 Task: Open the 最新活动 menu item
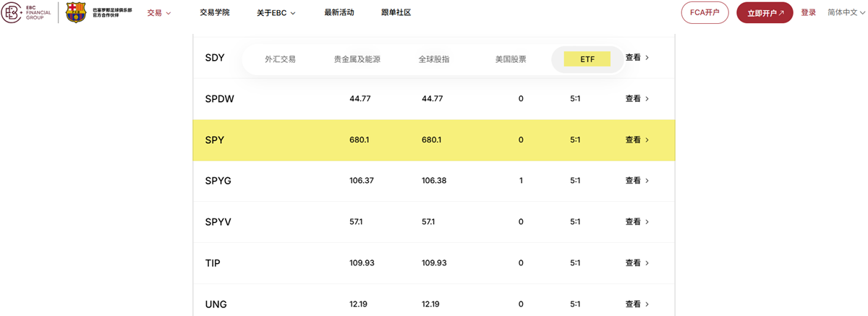(339, 12)
